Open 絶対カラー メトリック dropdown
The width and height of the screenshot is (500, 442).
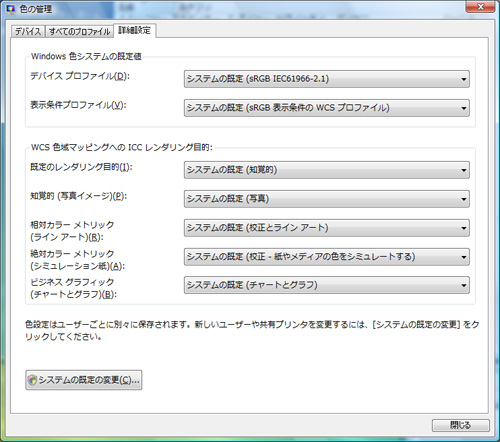(327, 257)
